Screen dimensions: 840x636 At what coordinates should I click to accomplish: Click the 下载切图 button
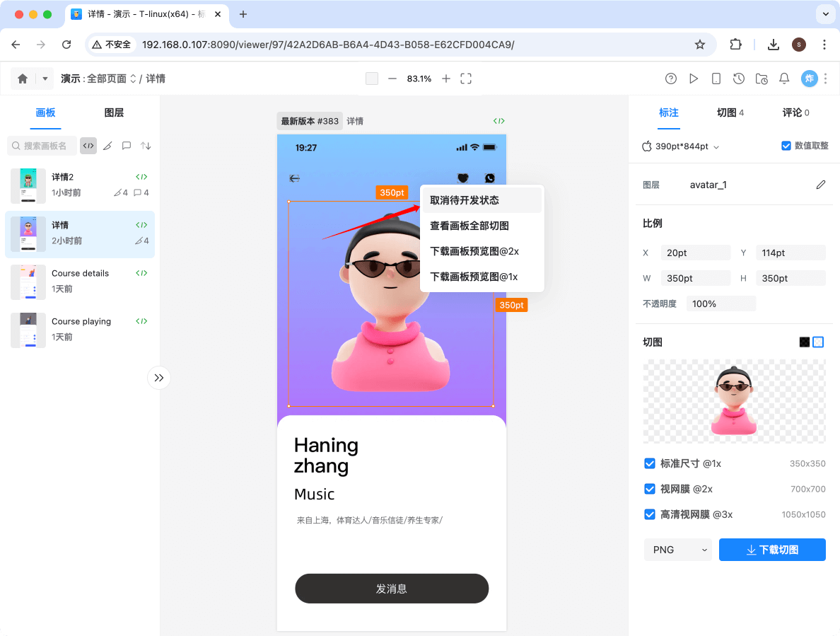point(772,550)
